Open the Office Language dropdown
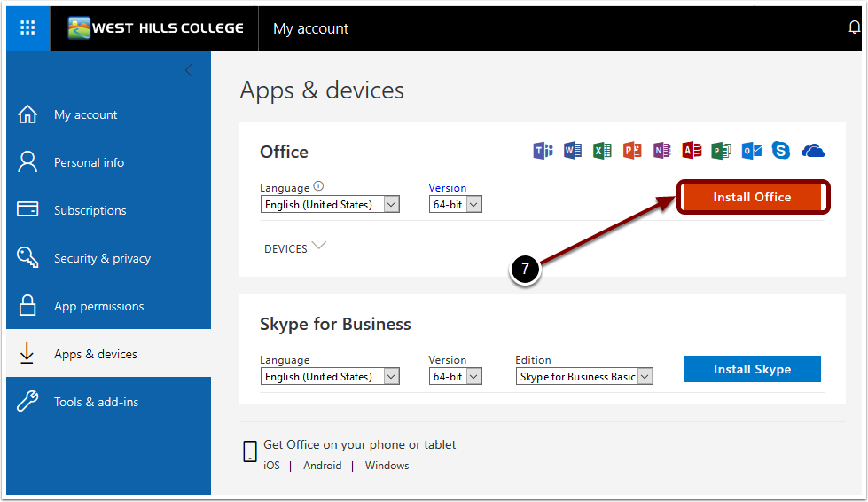 click(x=330, y=204)
